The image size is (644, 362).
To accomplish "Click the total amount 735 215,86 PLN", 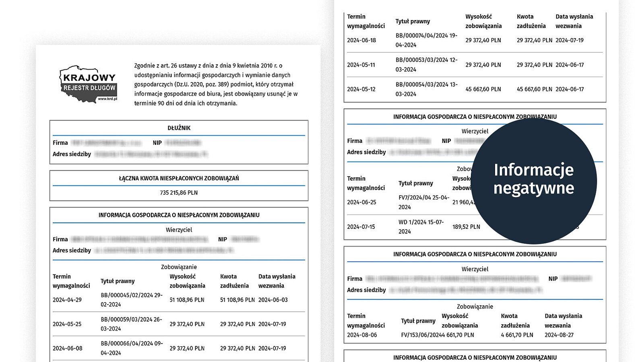I will [x=179, y=193].
